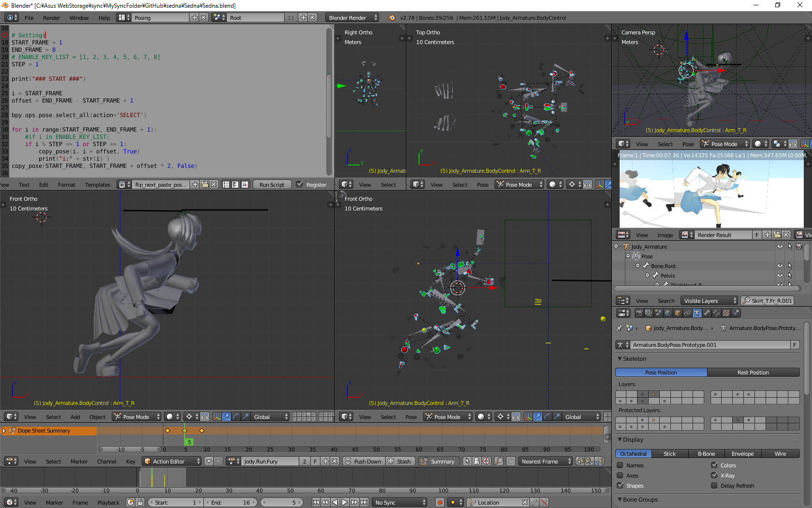Switch armature to Rest Position
Viewport: 812px width, 508px height.
click(753, 372)
